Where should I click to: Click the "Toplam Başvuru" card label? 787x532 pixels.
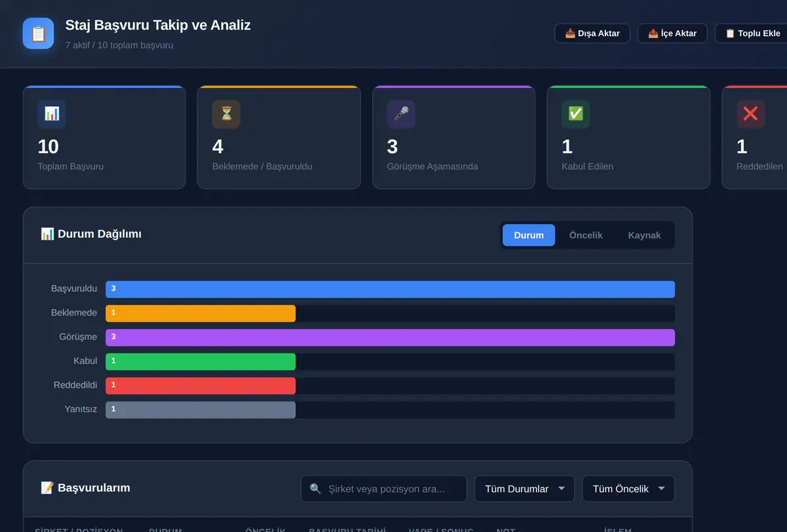(71, 167)
